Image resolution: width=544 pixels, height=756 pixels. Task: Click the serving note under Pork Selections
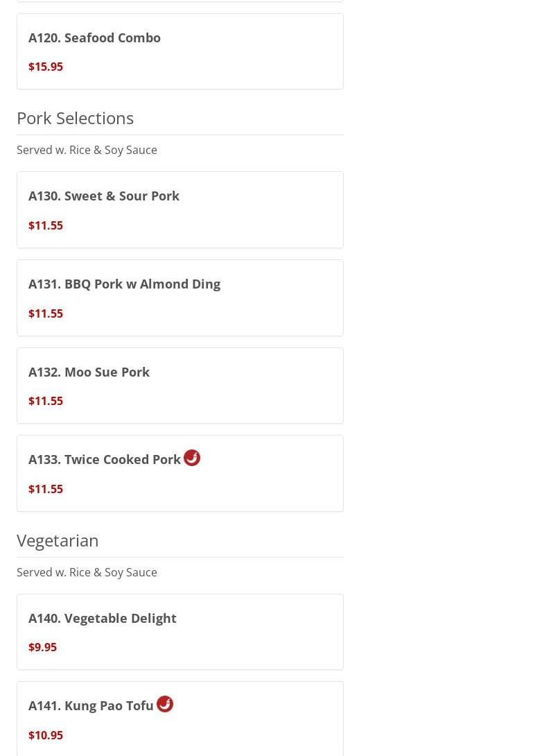(x=87, y=150)
